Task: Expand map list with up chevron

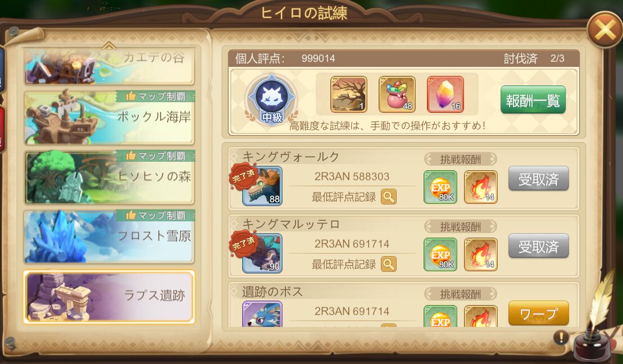Action: [x=108, y=46]
